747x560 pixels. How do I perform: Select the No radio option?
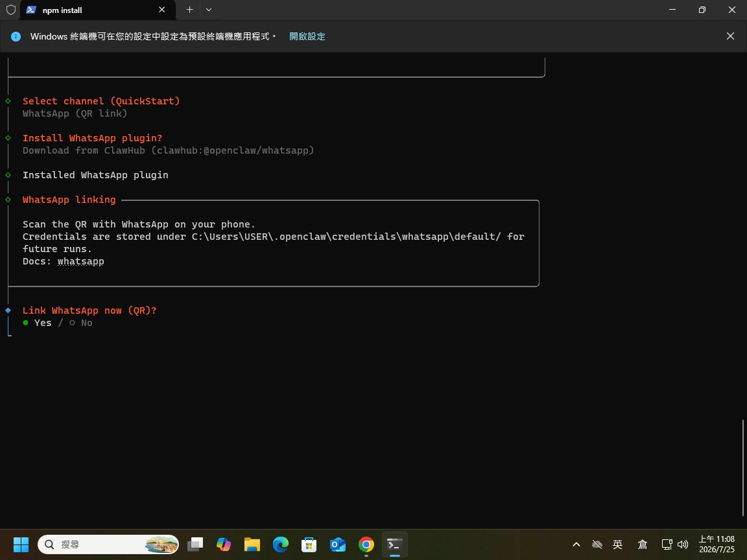click(x=81, y=323)
